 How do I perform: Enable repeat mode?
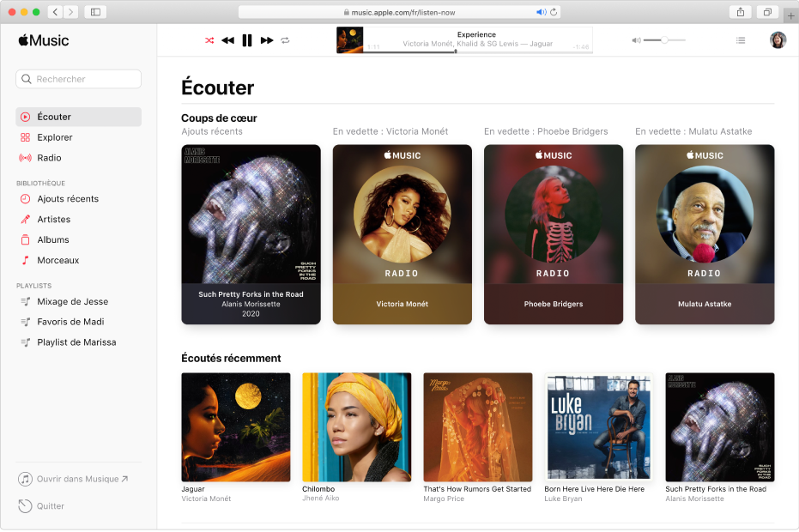284,39
